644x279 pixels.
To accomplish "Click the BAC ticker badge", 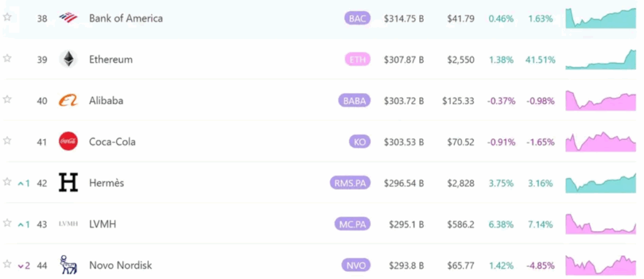I will pyautogui.click(x=357, y=18).
